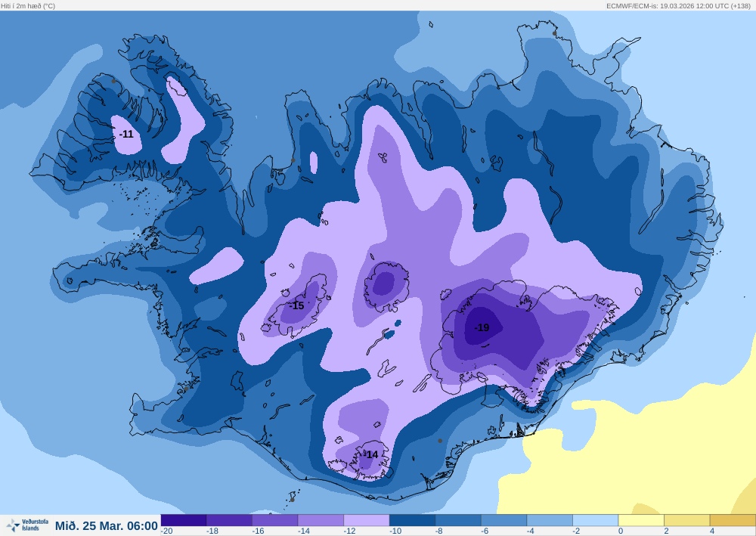Click the -10 legend scale label
Image resolution: width=756 pixels, height=536 pixels.
pos(395,531)
